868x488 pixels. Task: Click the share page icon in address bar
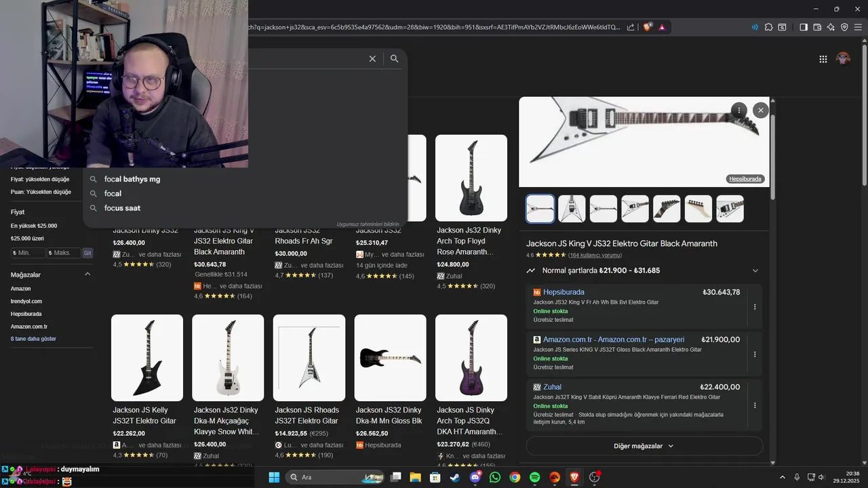point(631,27)
